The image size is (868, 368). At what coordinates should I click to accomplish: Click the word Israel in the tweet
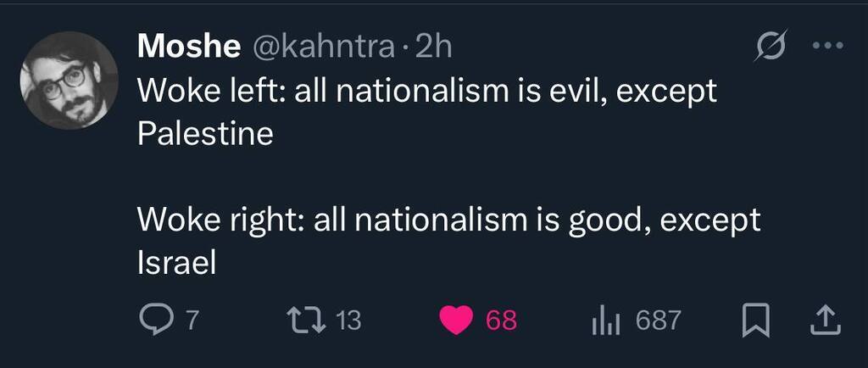tap(177, 263)
